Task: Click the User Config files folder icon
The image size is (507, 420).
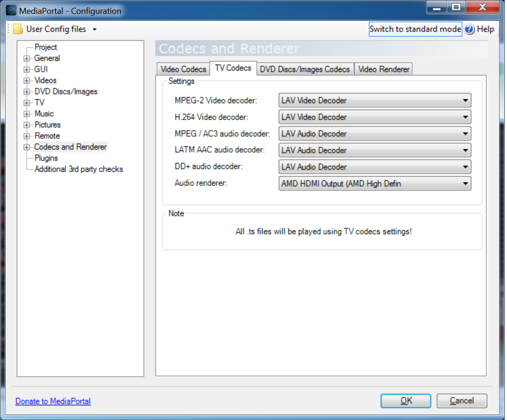Action: (x=18, y=29)
